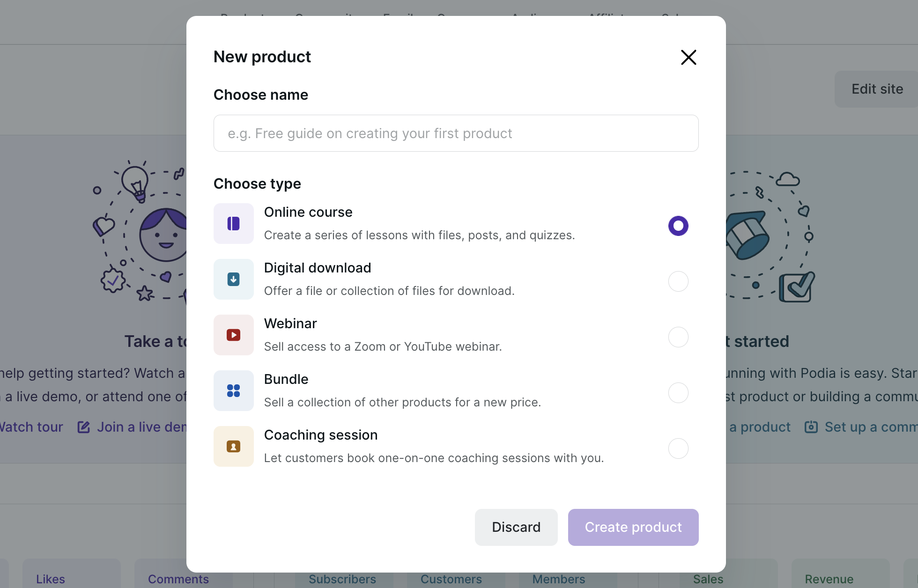The width and height of the screenshot is (918, 588).
Task: Open the Watch tour link
Action: click(x=31, y=427)
